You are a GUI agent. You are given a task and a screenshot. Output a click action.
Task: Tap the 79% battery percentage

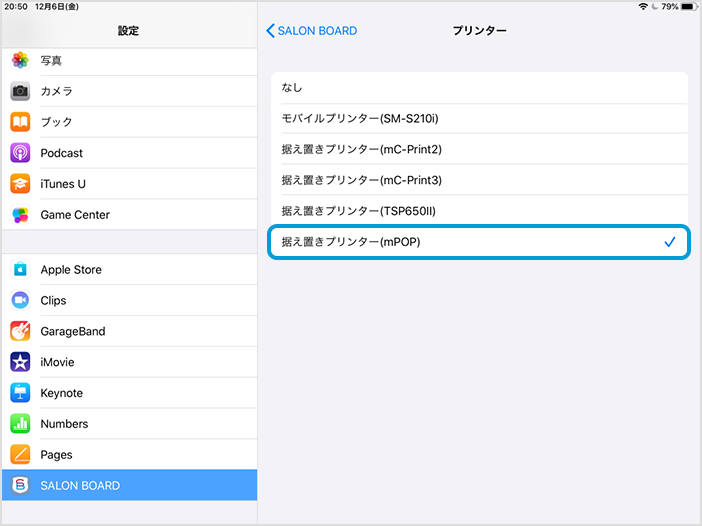pos(670,7)
